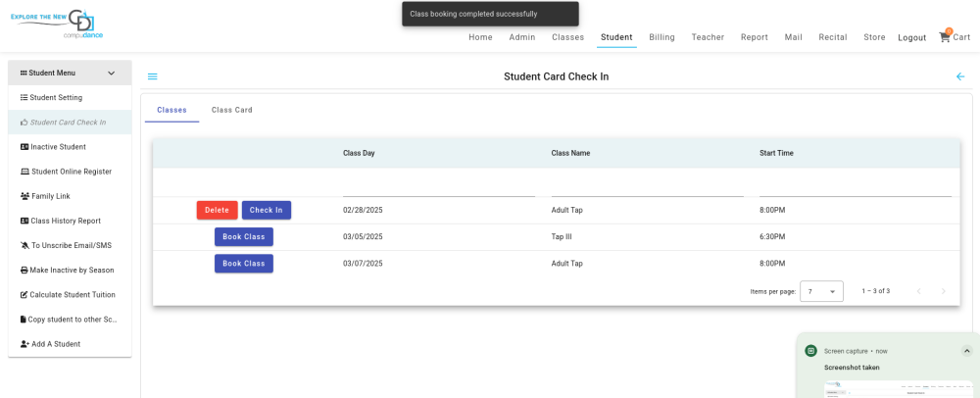The height and width of the screenshot is (398, 980).
Task: Open Class History Report
Action: pos(70,221)
